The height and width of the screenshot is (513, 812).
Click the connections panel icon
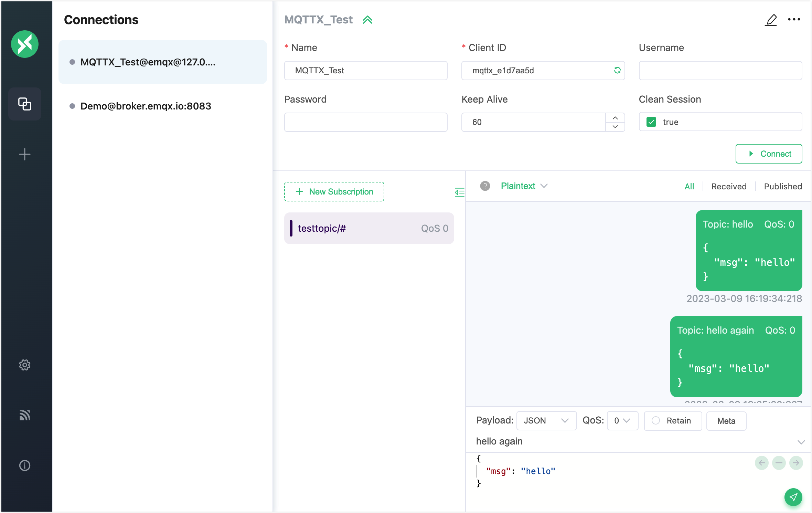tap(24, 103)
